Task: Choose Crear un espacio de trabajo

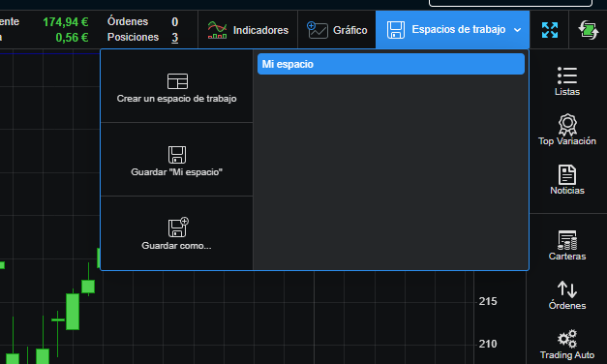Action: [x=177, y=86]
